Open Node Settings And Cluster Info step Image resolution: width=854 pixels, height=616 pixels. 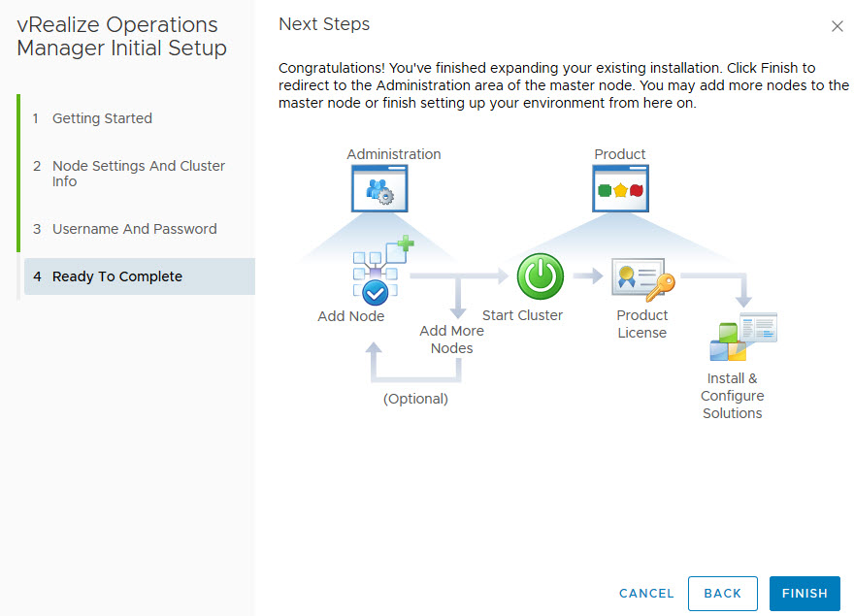[x=138, y=174]
